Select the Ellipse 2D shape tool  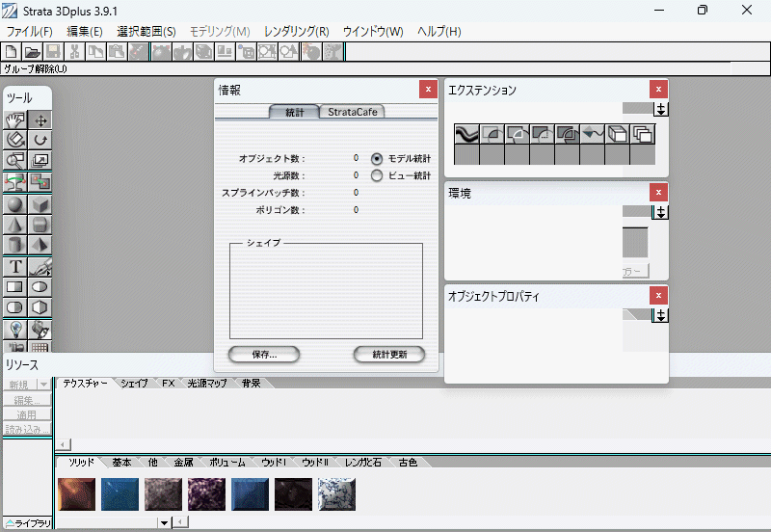coord(40,287)
